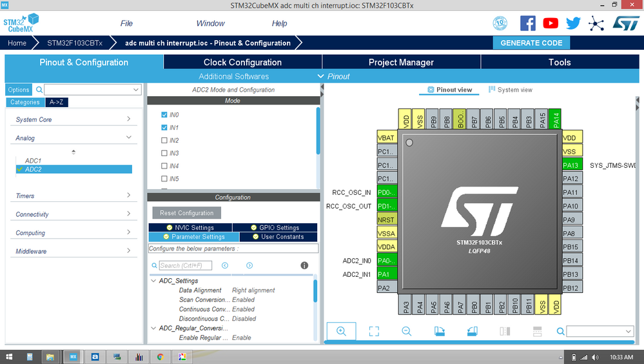Click the STM32CubeMX logo icon

pyautogui.click(x=21, y=23)
